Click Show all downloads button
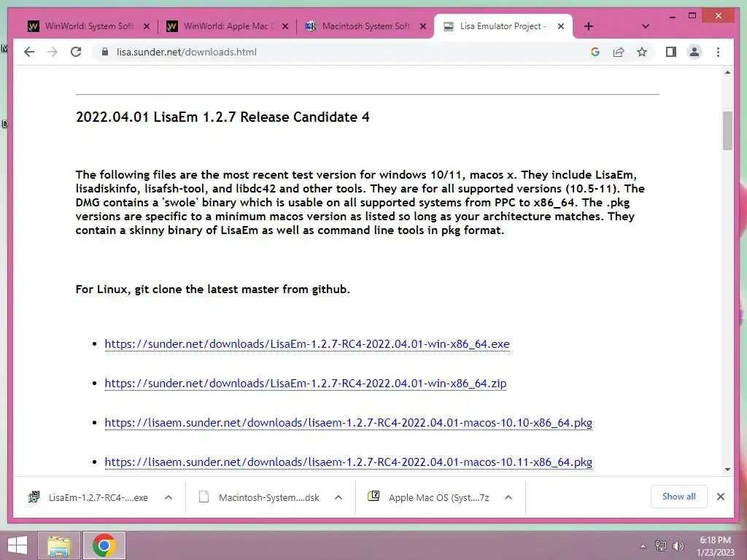Image resolution: width=747 pixels, height=560 pixels. pos(679,497)
